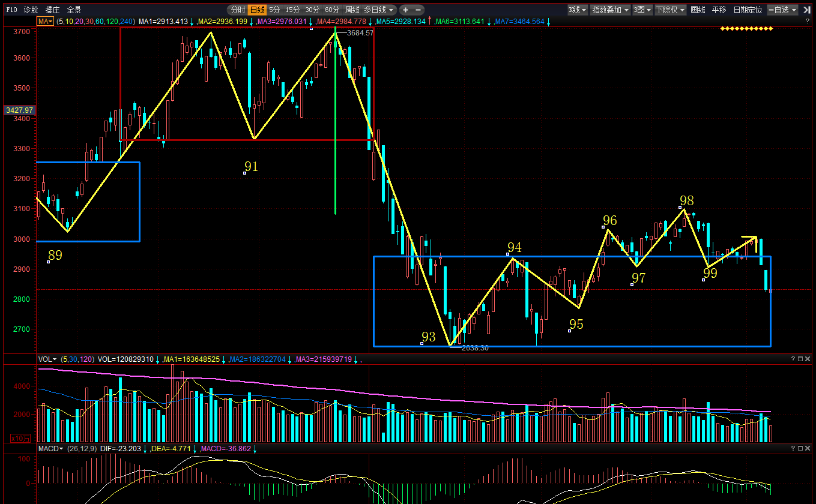The height and width of the screenshot is (504, 816).
Task: Edit VOL parameters (5,30,120)
Action: (77, 359)
